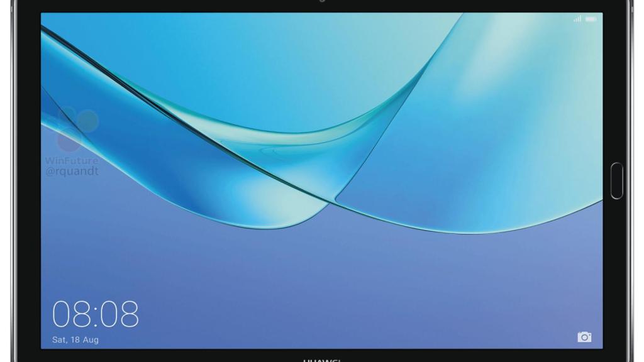Tap the battery icon to show charge percentage
The width and height of the screenshot is (644, 362).
coord(591,19)
